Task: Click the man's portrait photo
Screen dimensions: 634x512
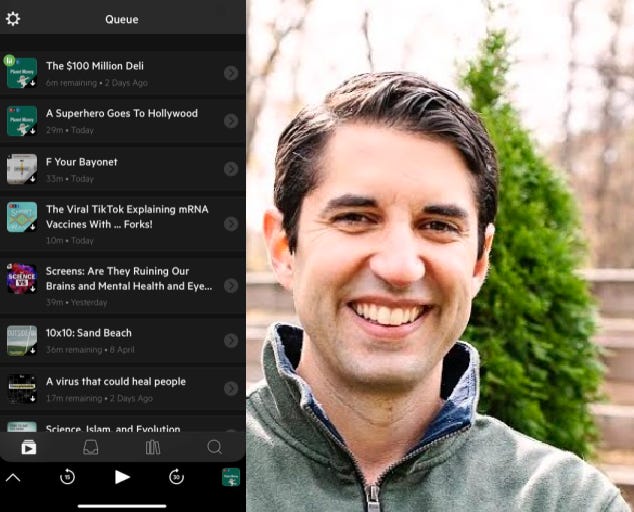Action: (440, 256)
